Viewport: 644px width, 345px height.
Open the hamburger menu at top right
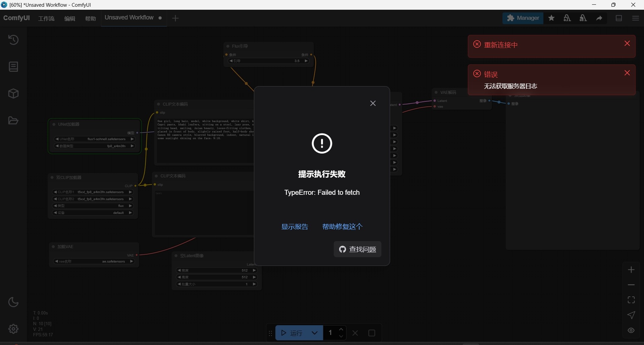point(635,18)
